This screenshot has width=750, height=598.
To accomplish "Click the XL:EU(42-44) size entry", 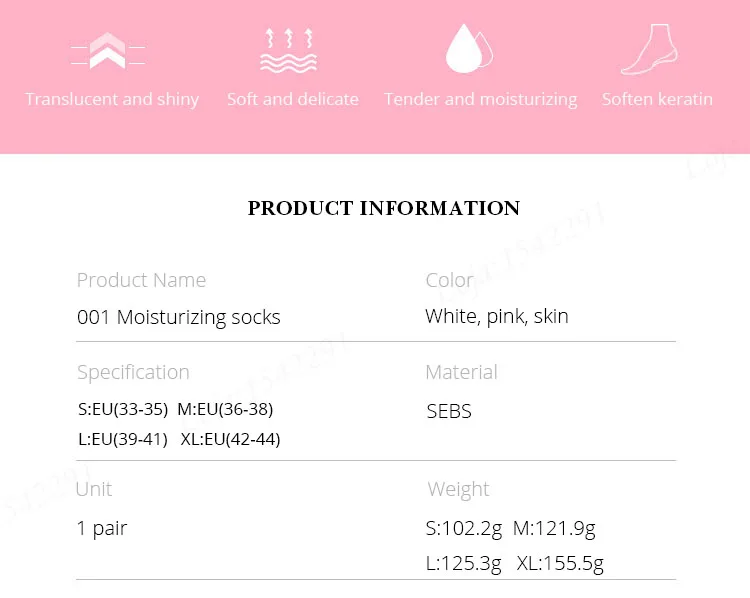I will coord(230,439).
